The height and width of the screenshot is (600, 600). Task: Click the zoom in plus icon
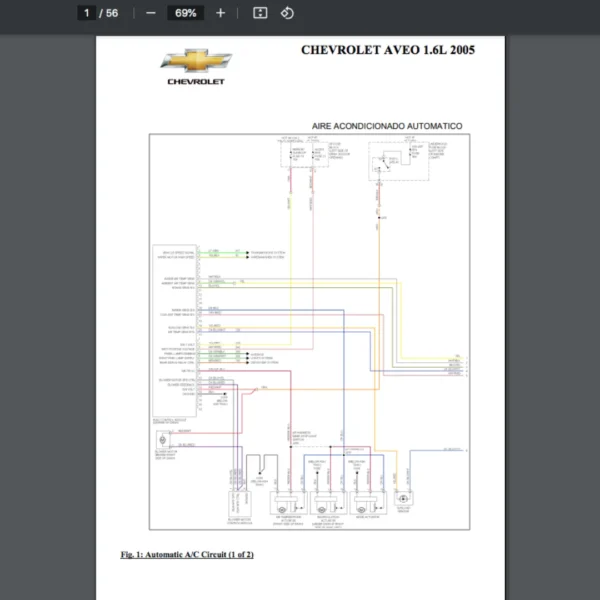tap(221, 13)
